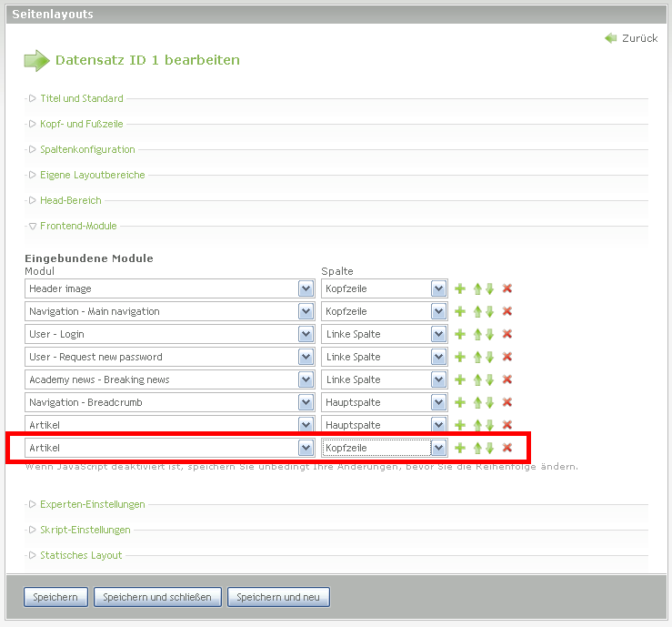Move Navigation - Breadcrumb module up
This screenshot has width=672, height=627.
[477, 402]
